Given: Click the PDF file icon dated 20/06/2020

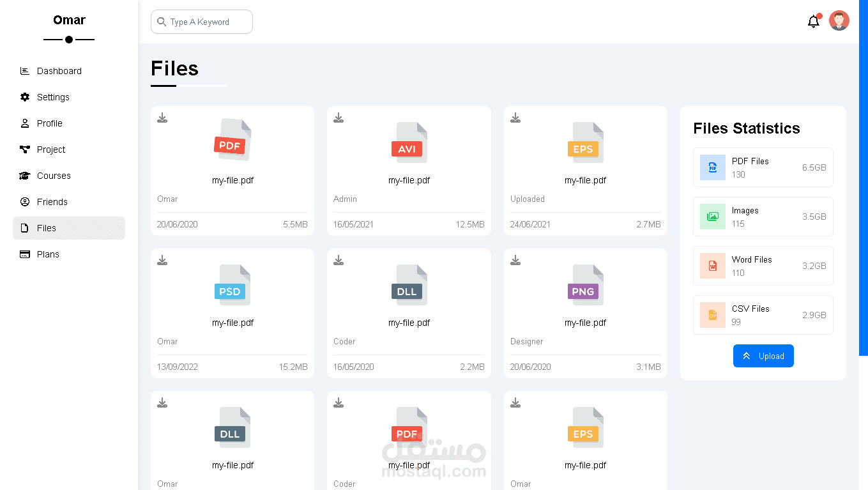Looking at the screenshot, I should 232,141.
